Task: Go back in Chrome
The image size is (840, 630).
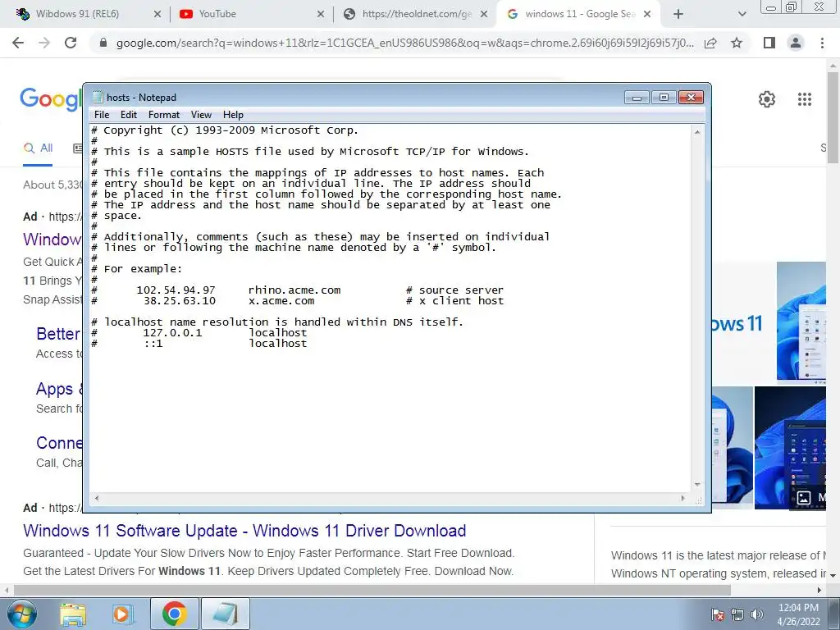Action: tap(18, 43)
